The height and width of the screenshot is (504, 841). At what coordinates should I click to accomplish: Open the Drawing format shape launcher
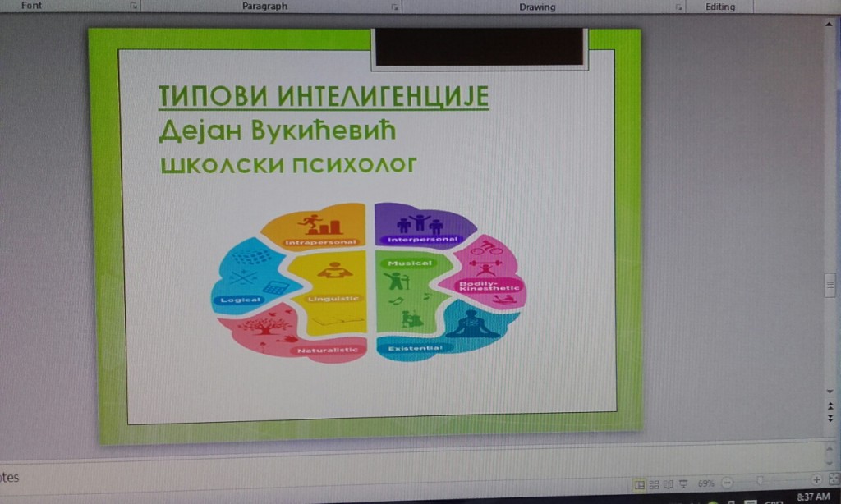click(679, 7)
